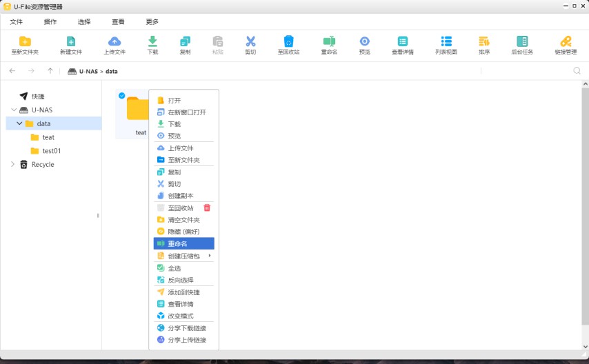589x364 pixels.
Task: Choose 复制 in the context menu
Action: click(183, 172)
